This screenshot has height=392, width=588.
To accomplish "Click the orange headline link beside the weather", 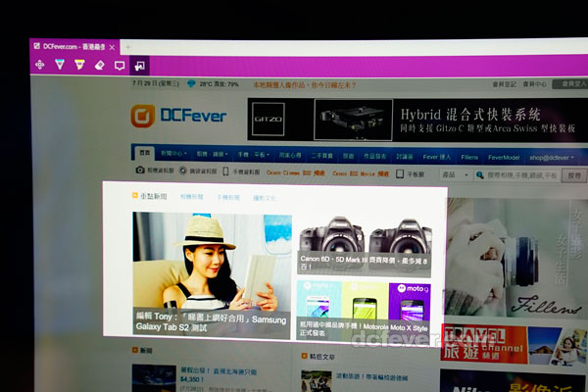I will pyautogui.click(x=305, y=85).
